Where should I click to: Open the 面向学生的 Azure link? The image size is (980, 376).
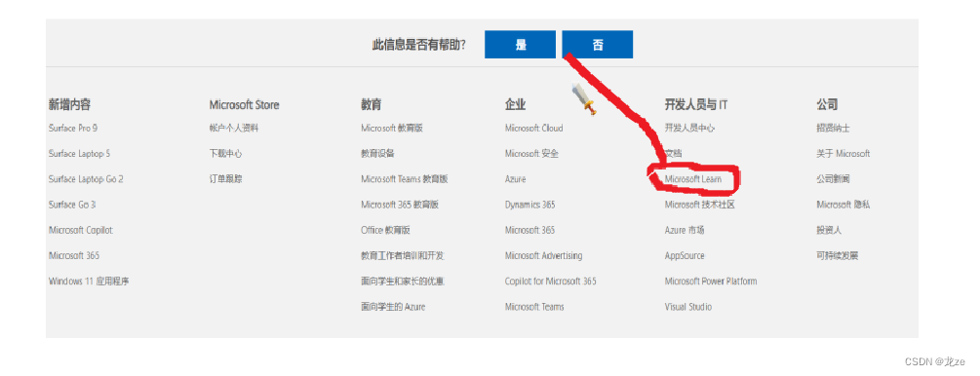393,307
